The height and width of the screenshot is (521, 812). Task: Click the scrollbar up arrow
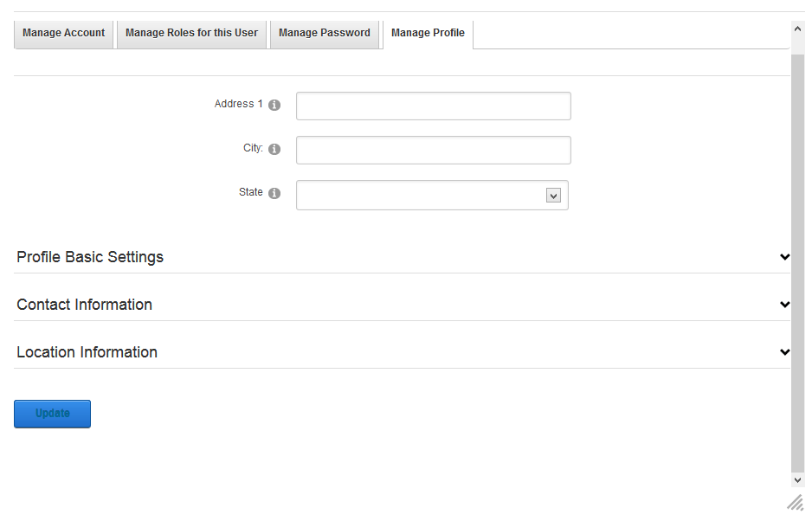pyautogui.click(x=797, y=29)
